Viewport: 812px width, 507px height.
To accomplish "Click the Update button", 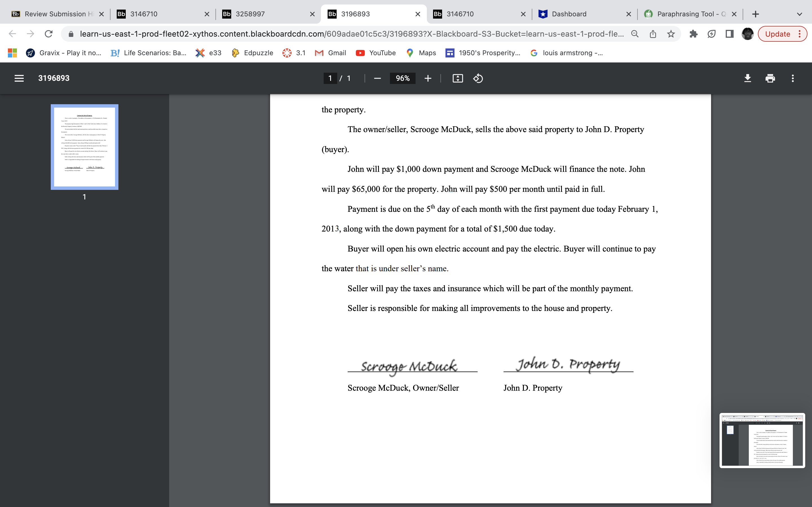I will pos(778,34).
